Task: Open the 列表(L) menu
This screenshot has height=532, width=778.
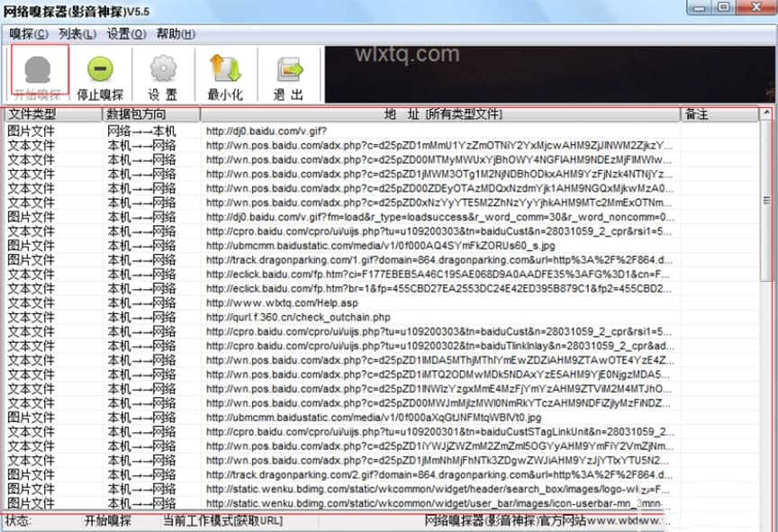Action: tap(77, 34)
